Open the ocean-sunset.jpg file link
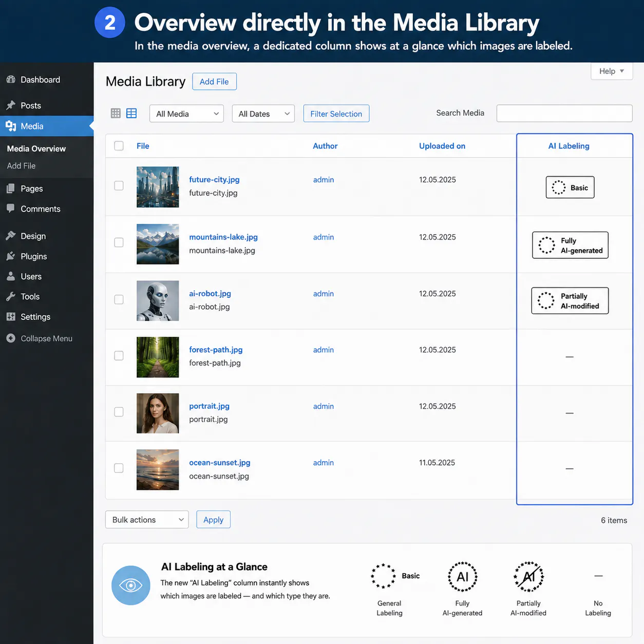Viewport: 644px width, 644px height. [x=220, y=462]
